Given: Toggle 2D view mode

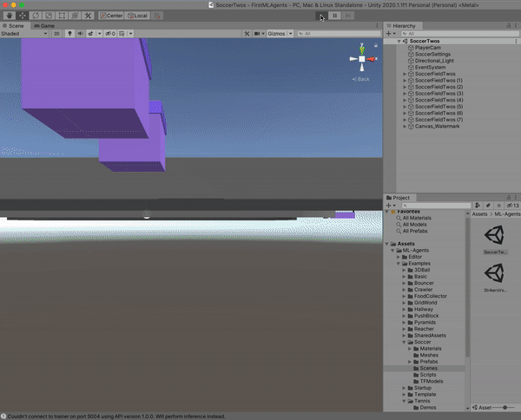Looking at the screenshot, I should click(56, 34).
